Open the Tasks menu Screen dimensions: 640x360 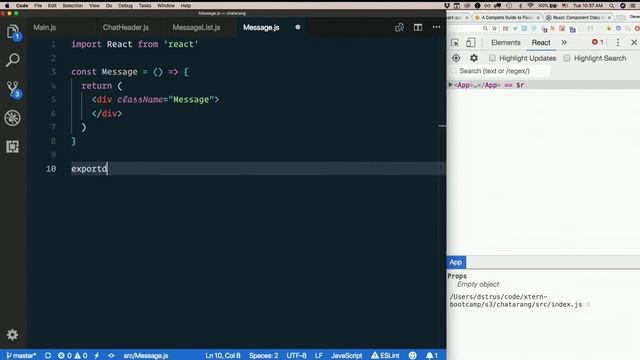pos(144,5)
